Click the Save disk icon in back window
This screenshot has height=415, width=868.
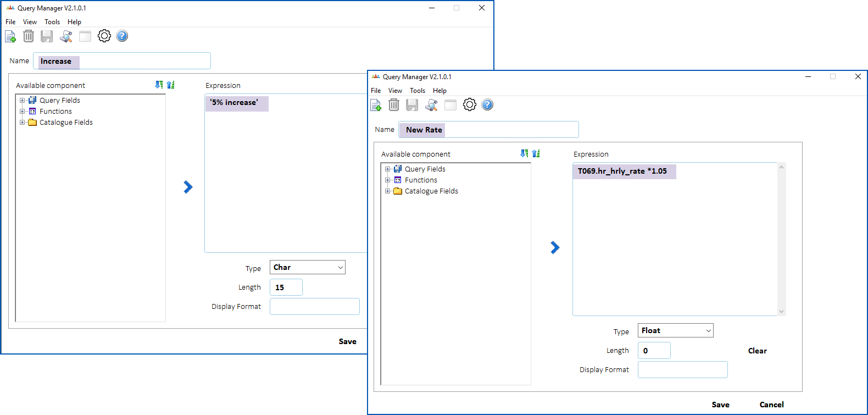point(47,36)
